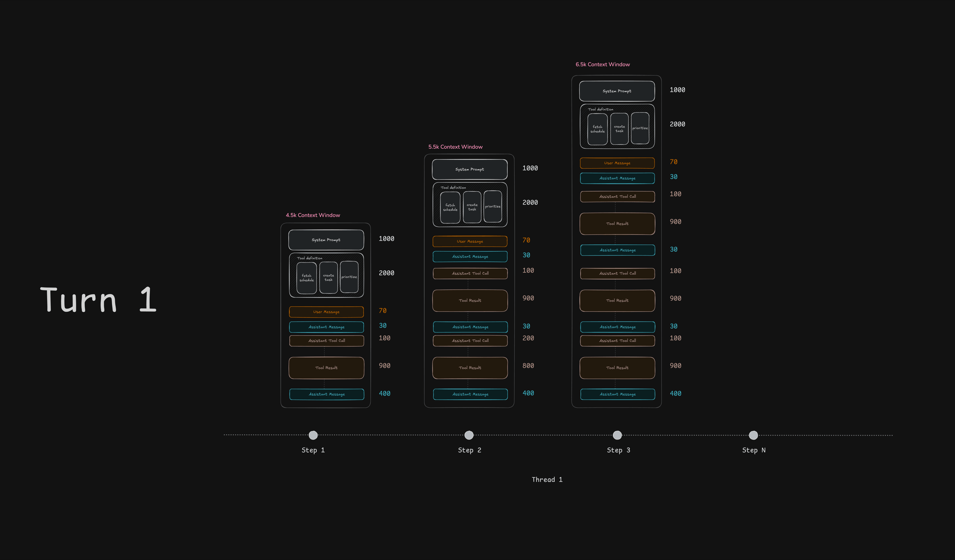Select the large "Turn 1" heading
The height and width of the screenshot is (560, 955).
click(x=98, y=299)
